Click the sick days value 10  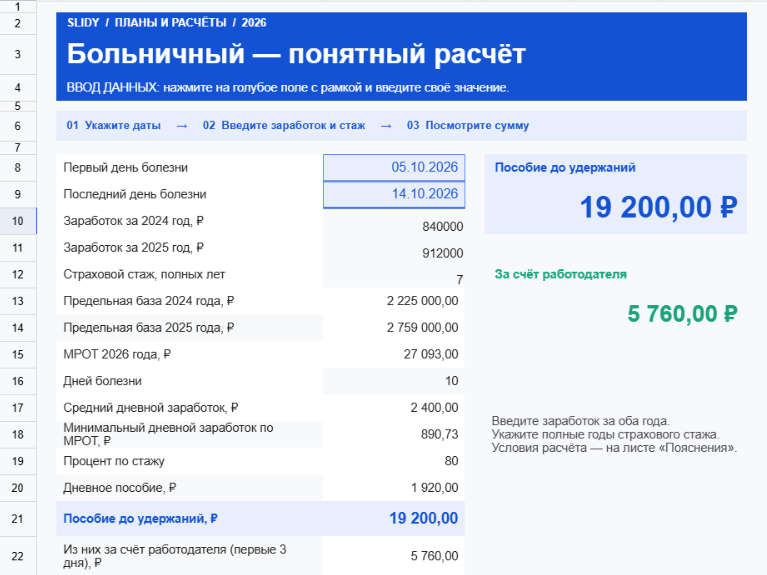[451, 381]
